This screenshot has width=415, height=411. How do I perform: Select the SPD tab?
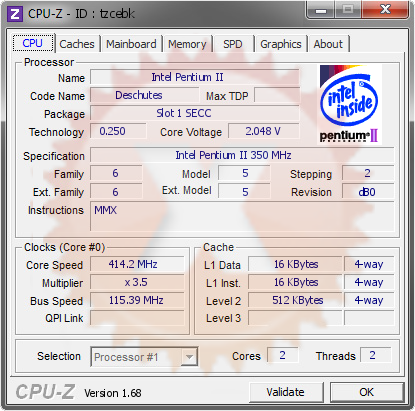click(x=233, y=44)
